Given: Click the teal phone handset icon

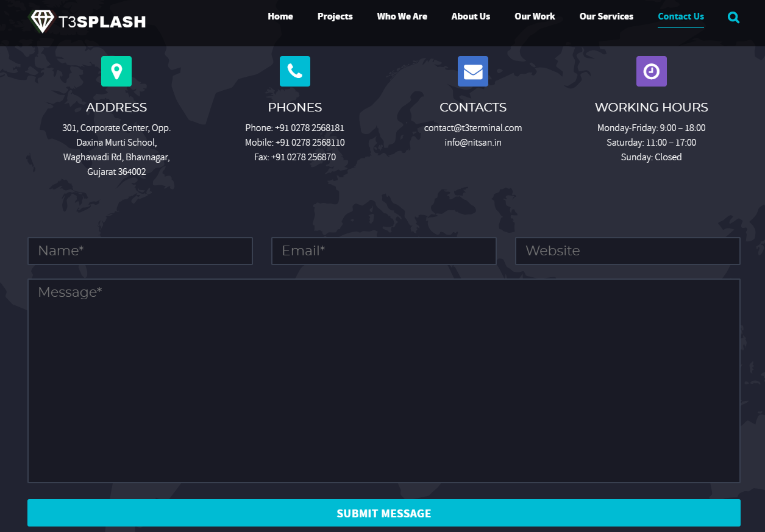Looking at the screenshot, I should (x=295, y=71).
